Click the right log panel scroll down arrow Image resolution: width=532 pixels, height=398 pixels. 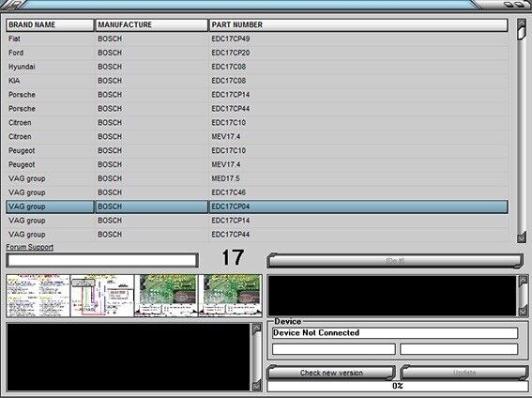click(x=523, y=311)
